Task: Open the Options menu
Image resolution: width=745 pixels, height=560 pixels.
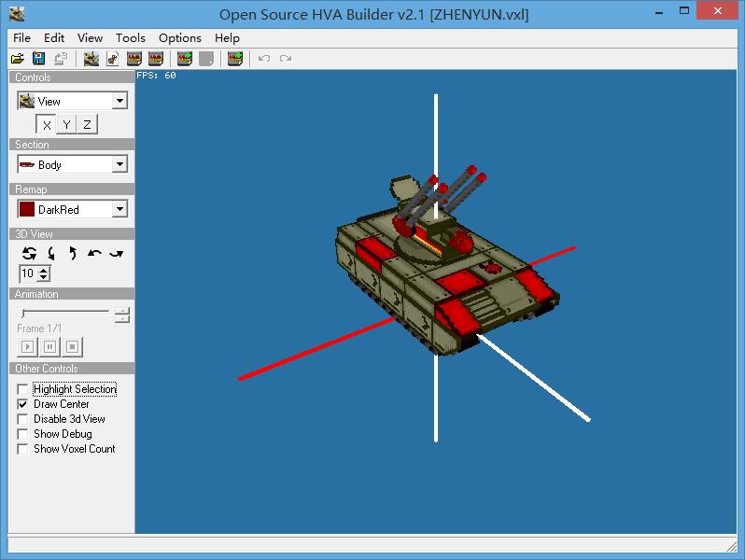Action: (179, 38)
